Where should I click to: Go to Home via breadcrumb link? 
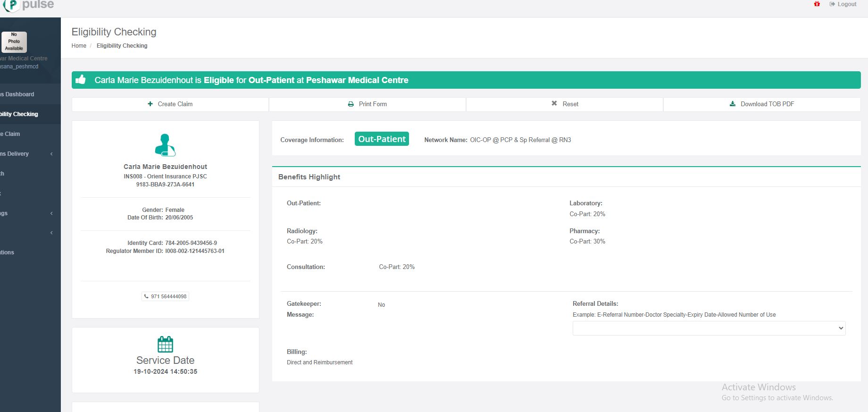point(79,46)
